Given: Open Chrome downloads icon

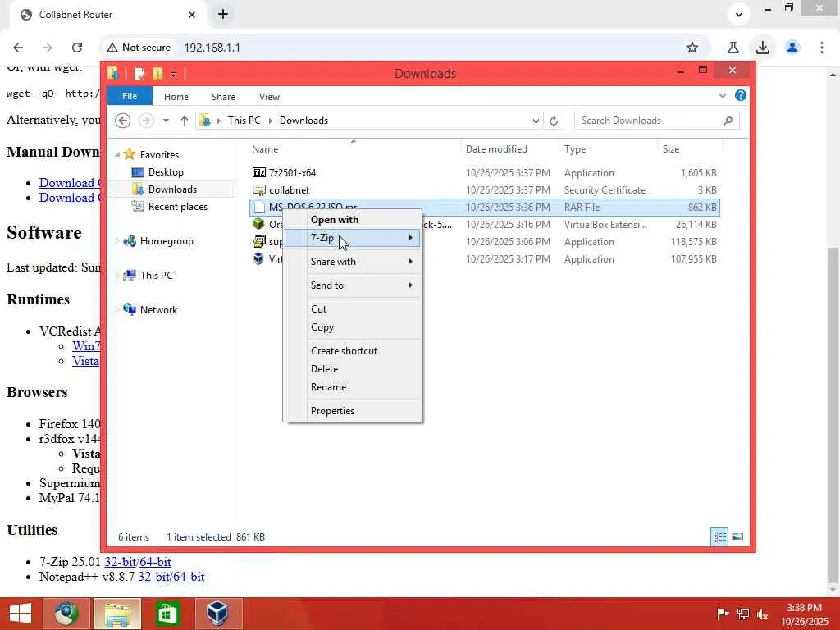Looking at the screenshot, I should coord(763,48).
